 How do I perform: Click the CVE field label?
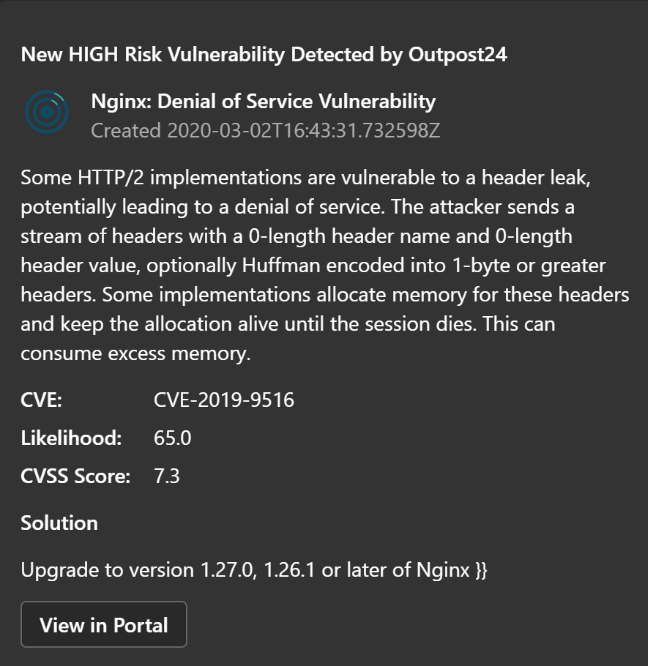click(x=42, y=401)
